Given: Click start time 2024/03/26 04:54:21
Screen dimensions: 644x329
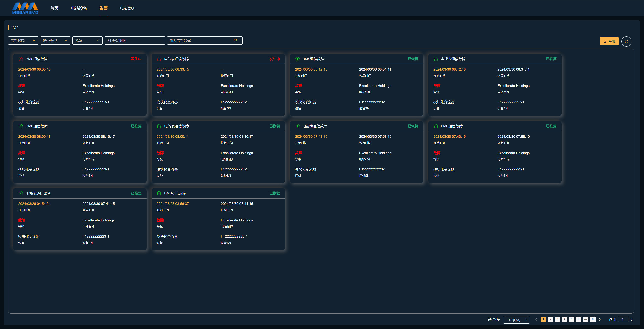Looking at the screenshot, I should click(34, 204).
